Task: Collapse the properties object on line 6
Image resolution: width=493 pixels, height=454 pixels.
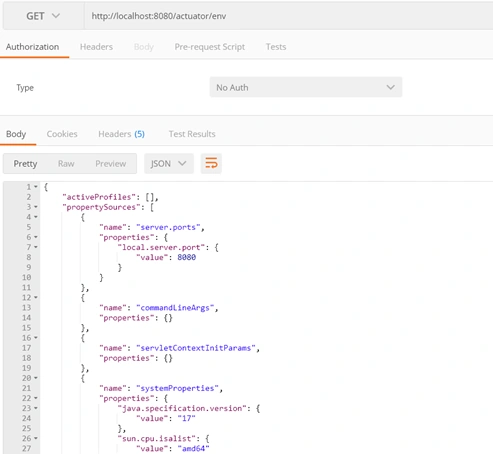Action: [36, 237]
